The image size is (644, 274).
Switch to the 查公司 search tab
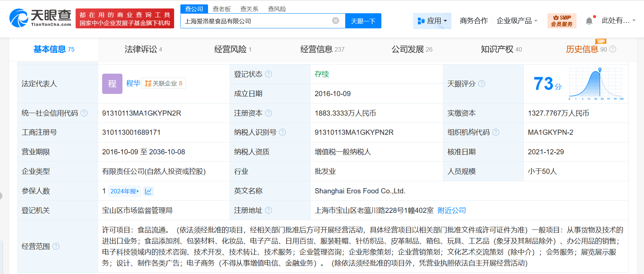coord(194,9)
